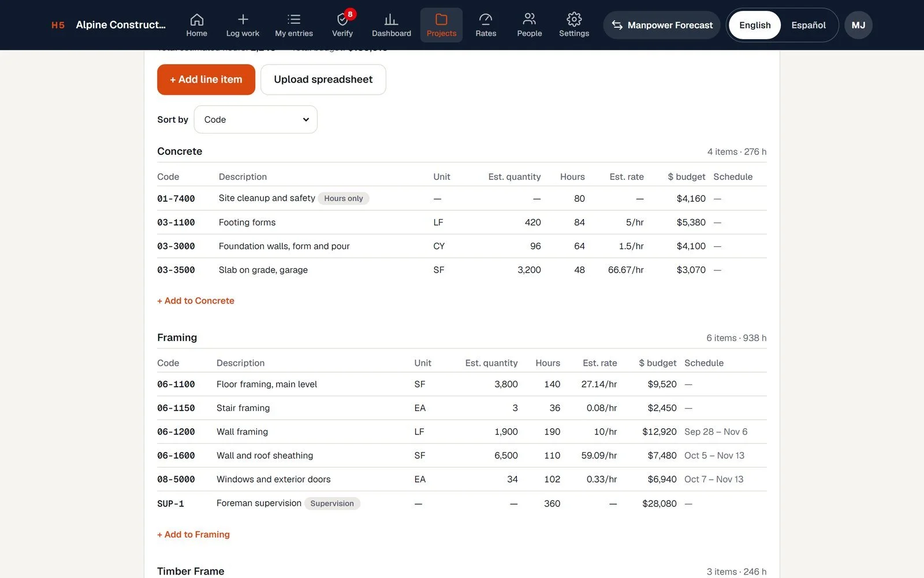
Task: Click the Concrete section heading
Action: click(180, 151)
